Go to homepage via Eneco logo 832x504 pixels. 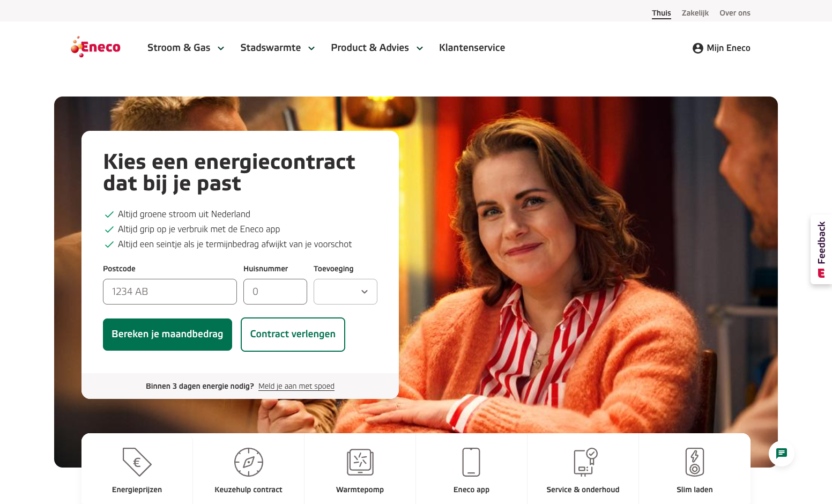[x=95, y=47]
